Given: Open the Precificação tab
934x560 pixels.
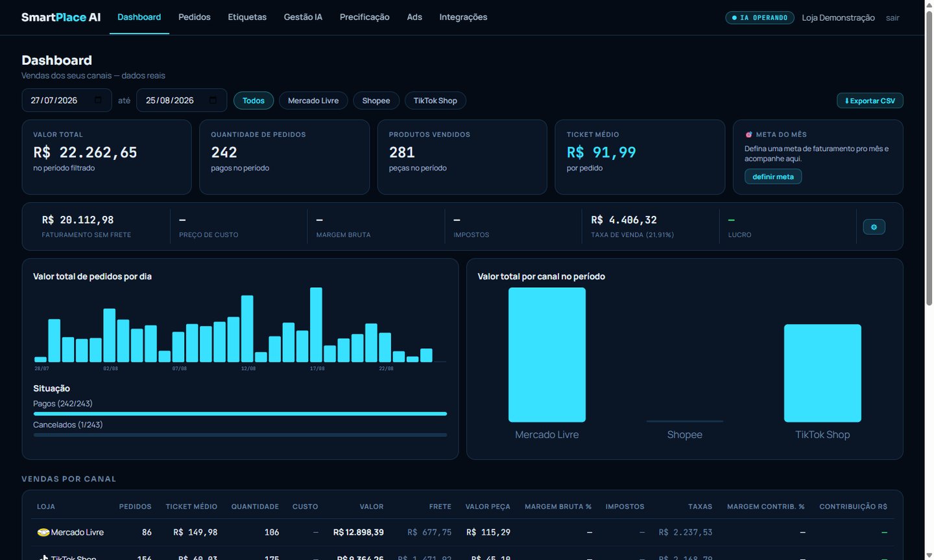Looking at the screenshot, I should coord(365,17).
